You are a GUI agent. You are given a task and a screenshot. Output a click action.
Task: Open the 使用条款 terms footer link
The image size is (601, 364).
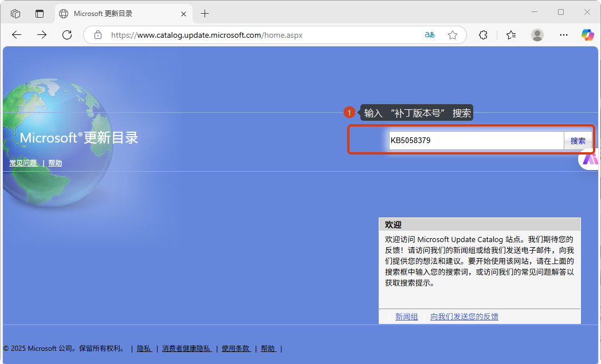click(236, 349)
